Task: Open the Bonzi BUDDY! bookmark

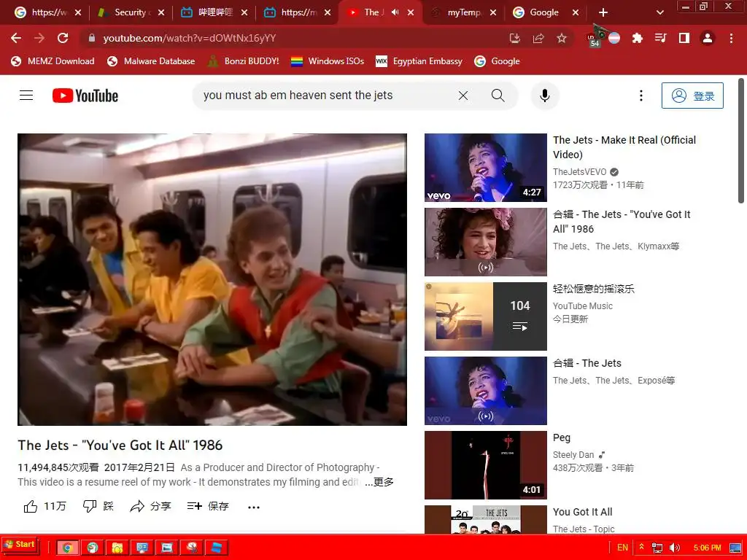Action: tap(243, 61)
